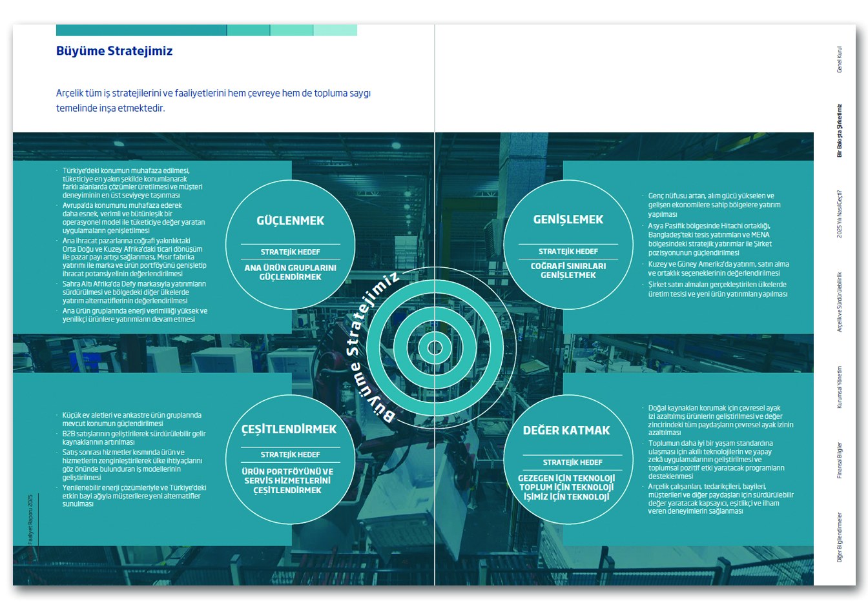Select the GENİŞLEMEK circle heading
This screenshot has height=610, width=868.
(x=568, y=219)
